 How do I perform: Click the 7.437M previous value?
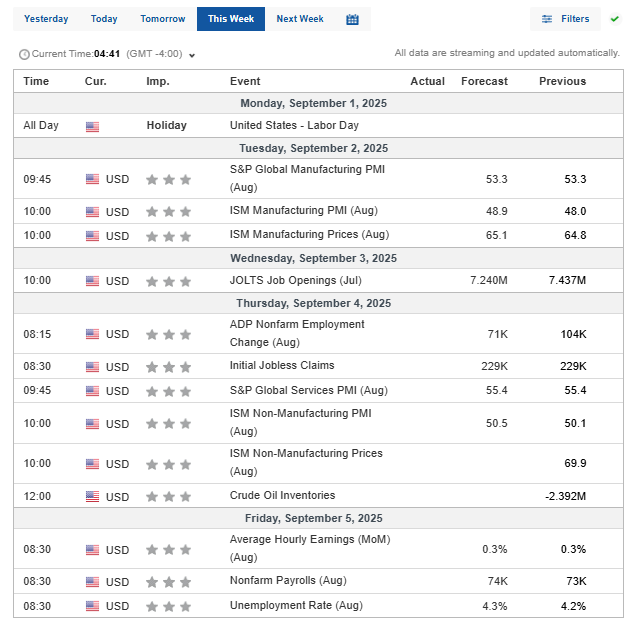point(567,281)
